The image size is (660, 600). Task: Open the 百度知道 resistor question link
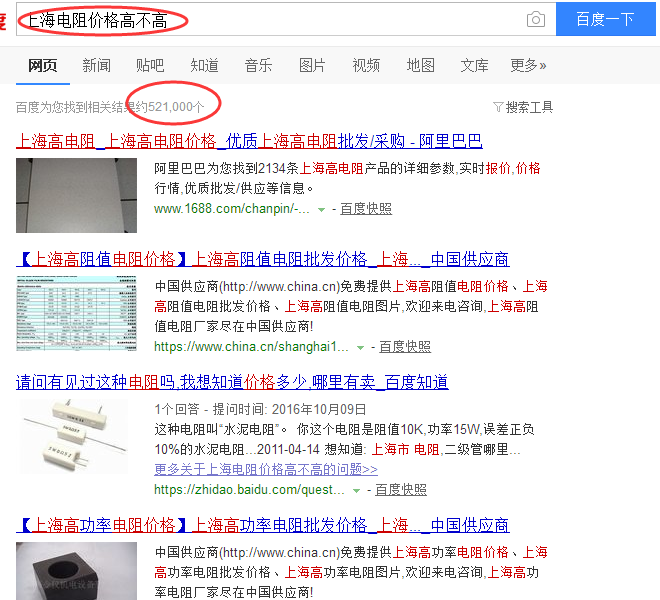point(232,382)
